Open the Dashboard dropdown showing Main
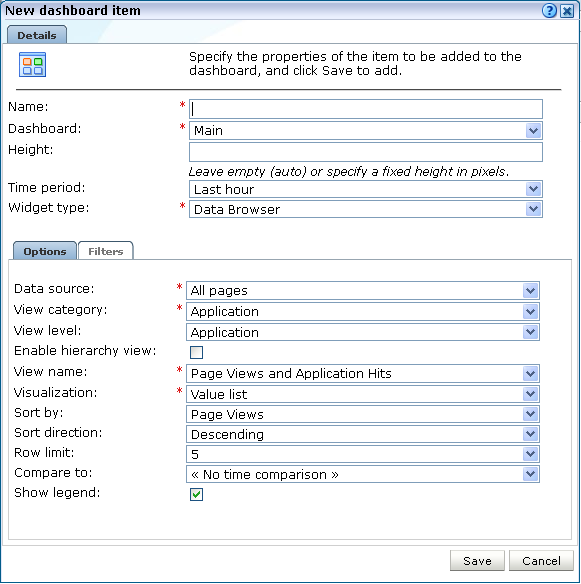This screenshot has height=584, width=581. (x=366, y=130)
